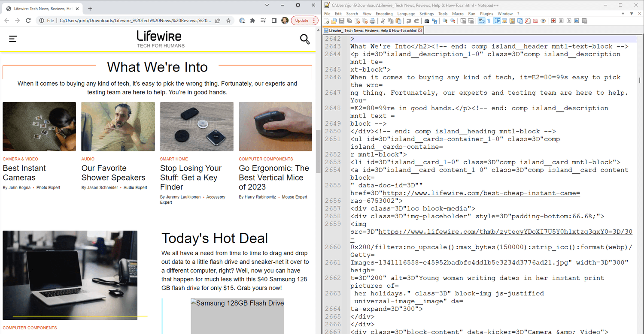
Task: Click the Print icon in Notepad++ toolbar
Action: [372, 21]
